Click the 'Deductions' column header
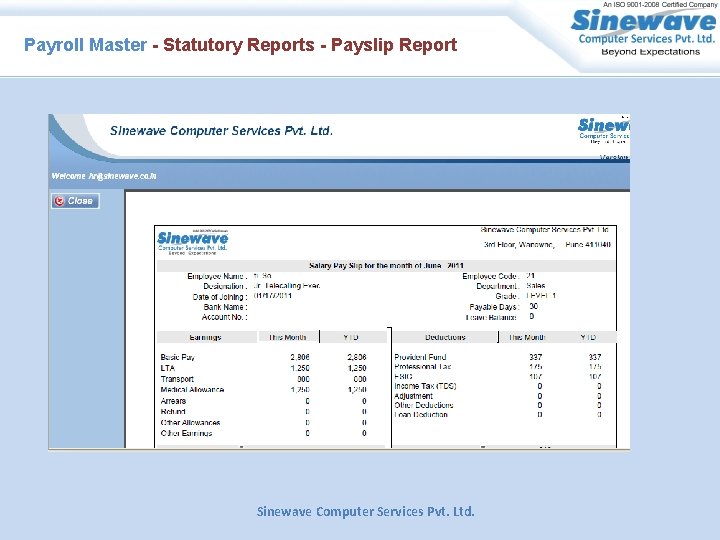This screenshot has width=720, height=540. tap(445, 338)
